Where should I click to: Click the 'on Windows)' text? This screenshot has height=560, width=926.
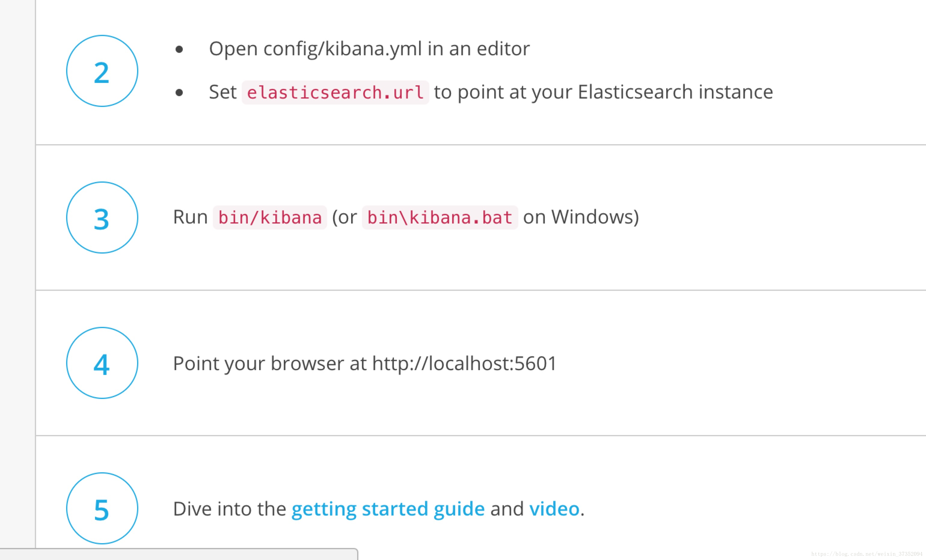(x=581, y=217)
